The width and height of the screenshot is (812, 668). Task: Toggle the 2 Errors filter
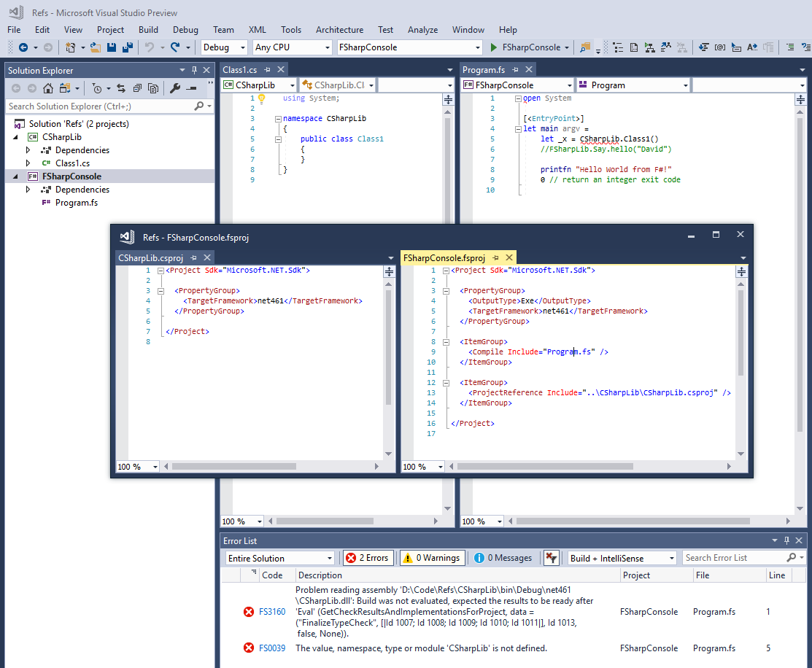[x=368, y=558]
